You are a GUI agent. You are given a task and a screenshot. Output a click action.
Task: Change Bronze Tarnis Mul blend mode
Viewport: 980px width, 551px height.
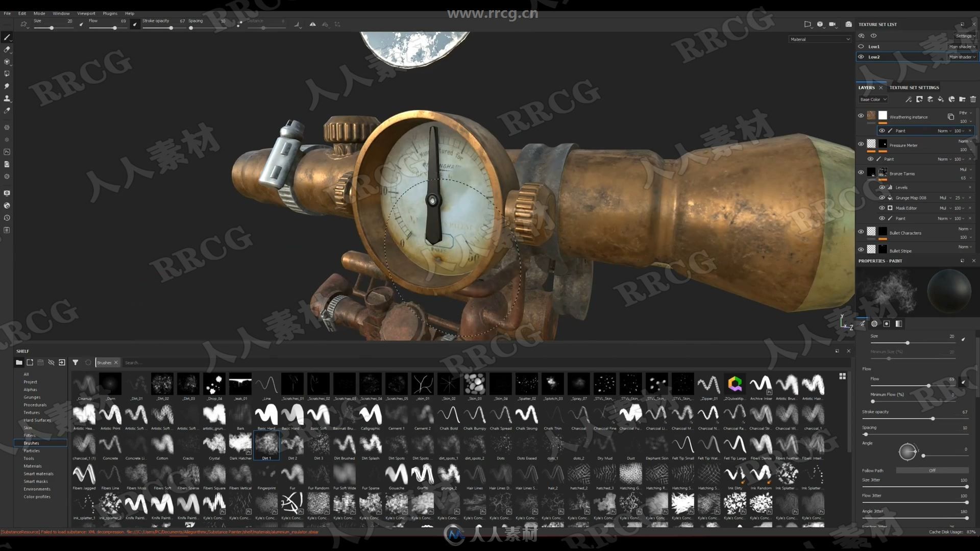[x=965, y=169]
